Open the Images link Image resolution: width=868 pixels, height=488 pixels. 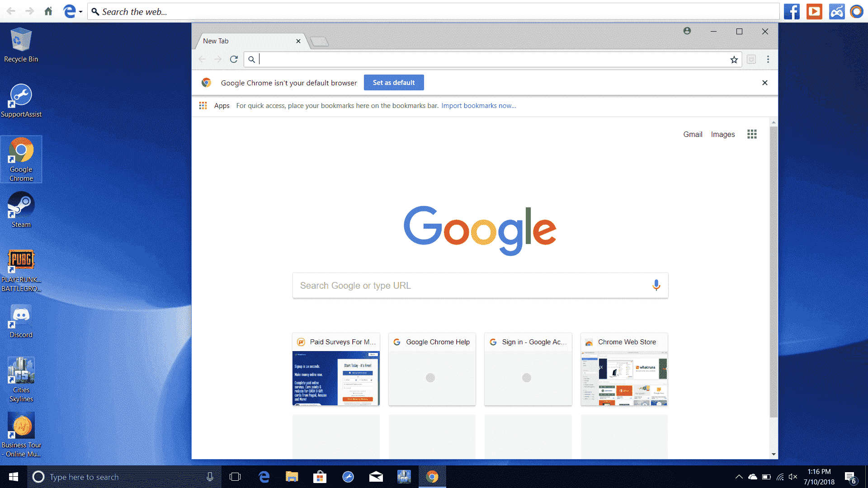[722, 134]
